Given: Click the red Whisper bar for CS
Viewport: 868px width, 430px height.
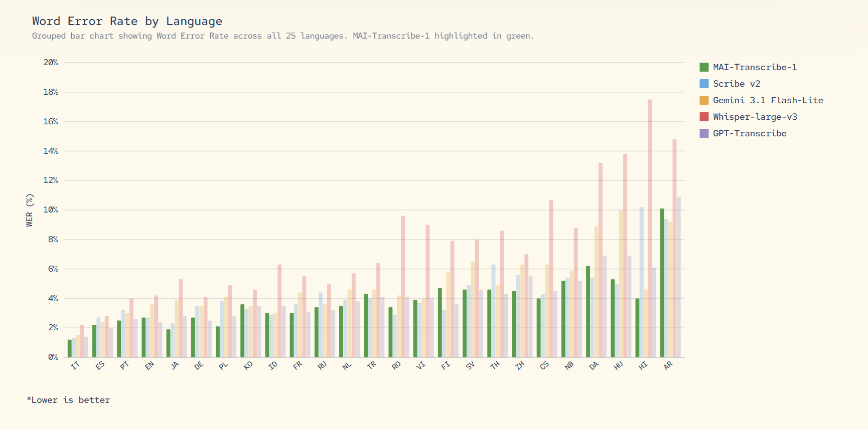Looking at the screenshot, I should click(x=551, y=279).
